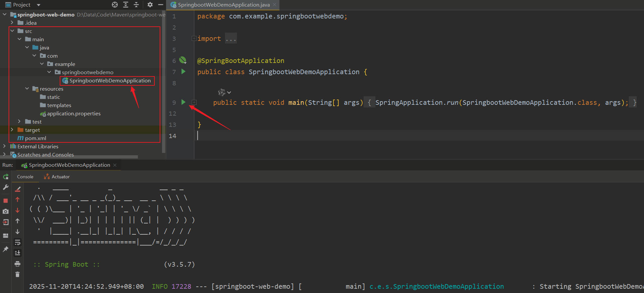Clear console with the trash icon
644x293 pixels.
17,274
